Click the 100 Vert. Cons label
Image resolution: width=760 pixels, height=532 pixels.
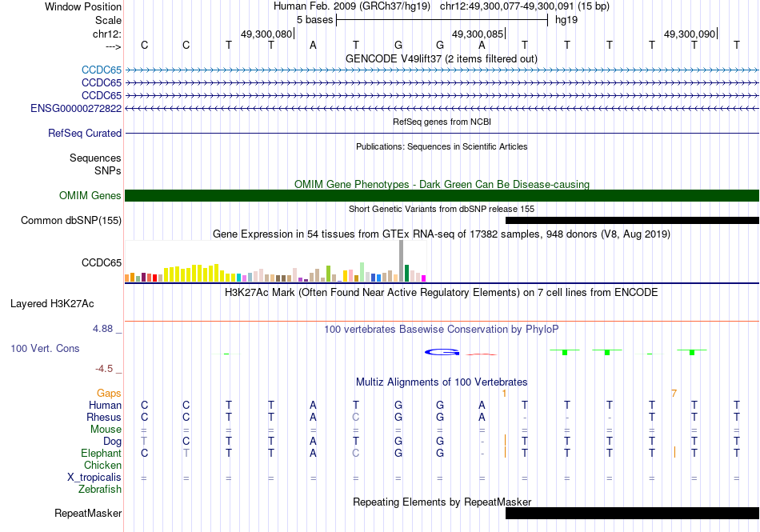[x=45, y=348]
